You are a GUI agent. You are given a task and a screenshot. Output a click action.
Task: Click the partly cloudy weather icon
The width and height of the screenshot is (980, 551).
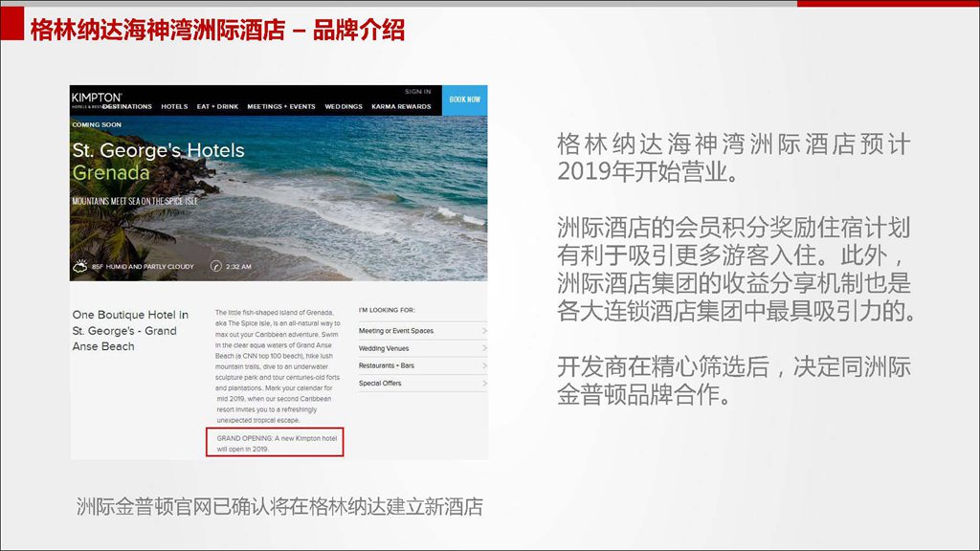pyautogui.click(x=79, y=266)
